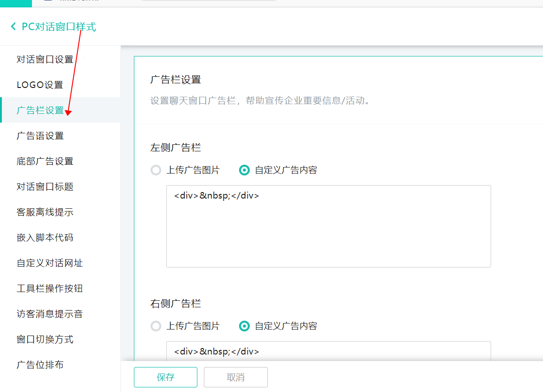Open 窗口切换方式 menu item
Screen dimensions: 543x392
click(45, 340)
